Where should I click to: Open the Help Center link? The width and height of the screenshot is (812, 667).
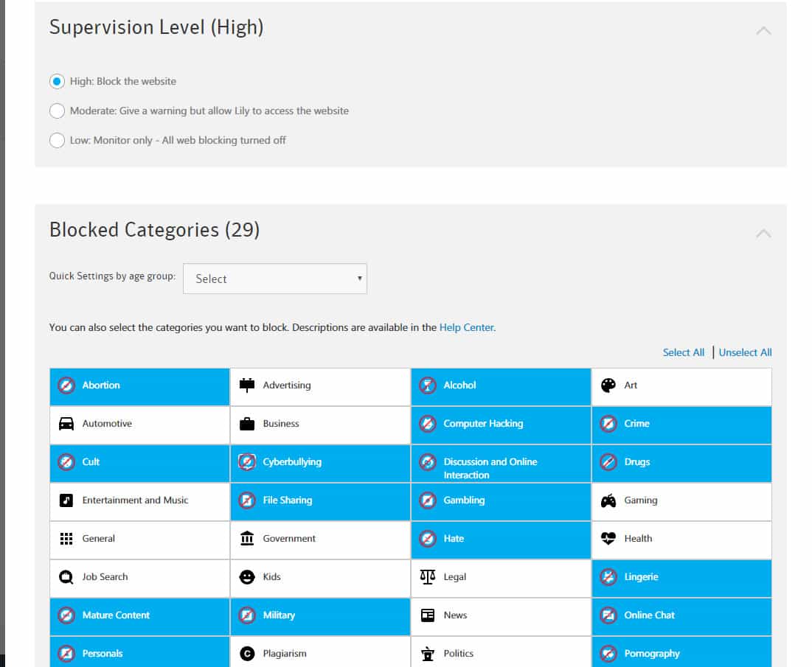click(466, 327)
